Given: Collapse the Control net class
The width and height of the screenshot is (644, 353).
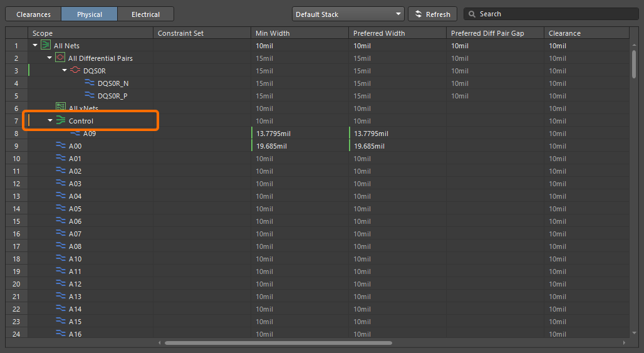Looking at the screenshot, I should [x=50, y=120].
